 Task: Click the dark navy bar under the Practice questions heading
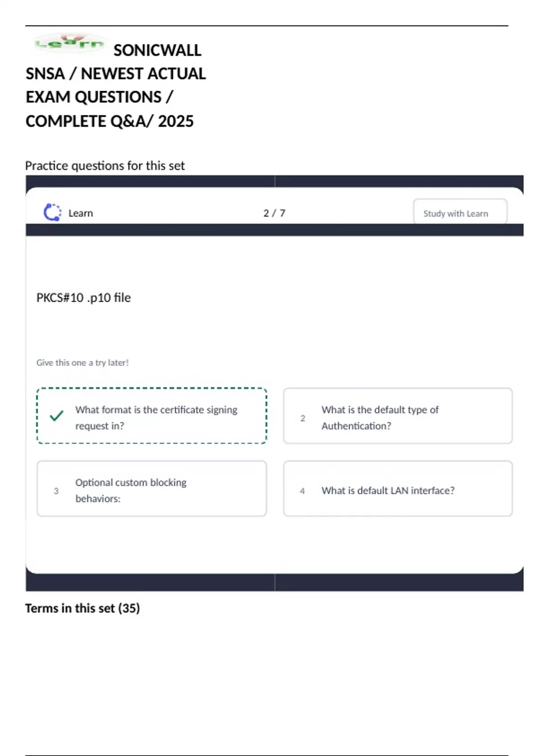tap(274, 181)
